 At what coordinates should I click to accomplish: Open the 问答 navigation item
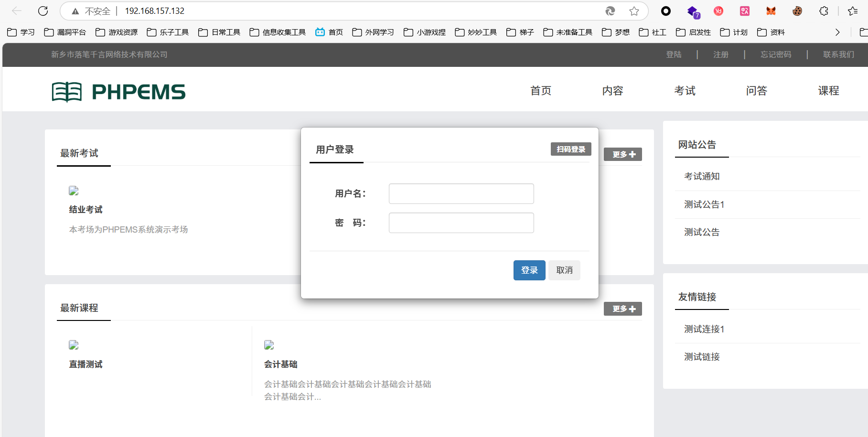(x=757, y=91)
